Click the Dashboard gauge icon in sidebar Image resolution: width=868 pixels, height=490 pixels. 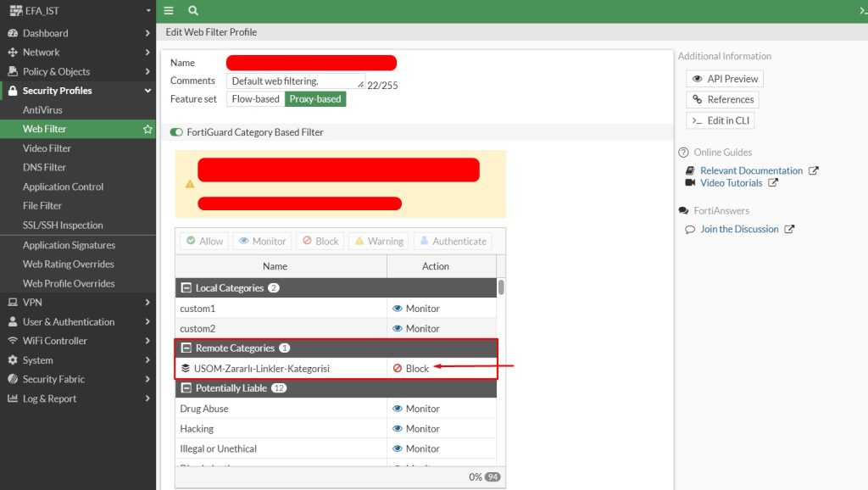tap(13, 33)
